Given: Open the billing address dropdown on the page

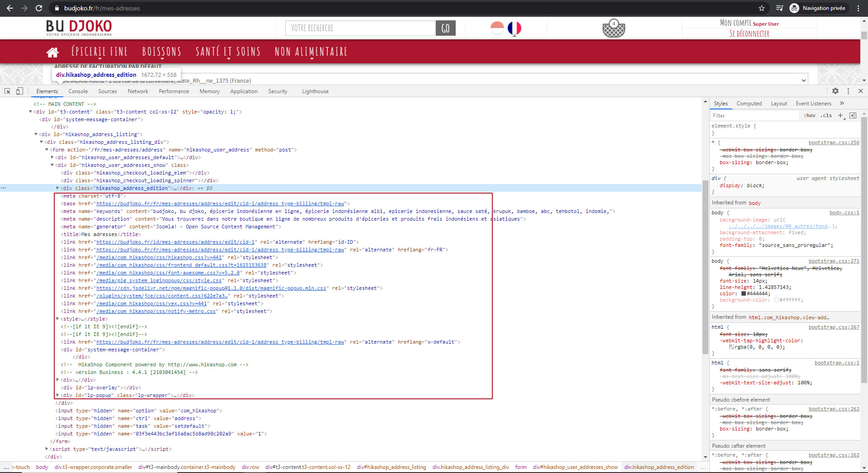Looking at the screenshot, I should click(x=429, y=80).
